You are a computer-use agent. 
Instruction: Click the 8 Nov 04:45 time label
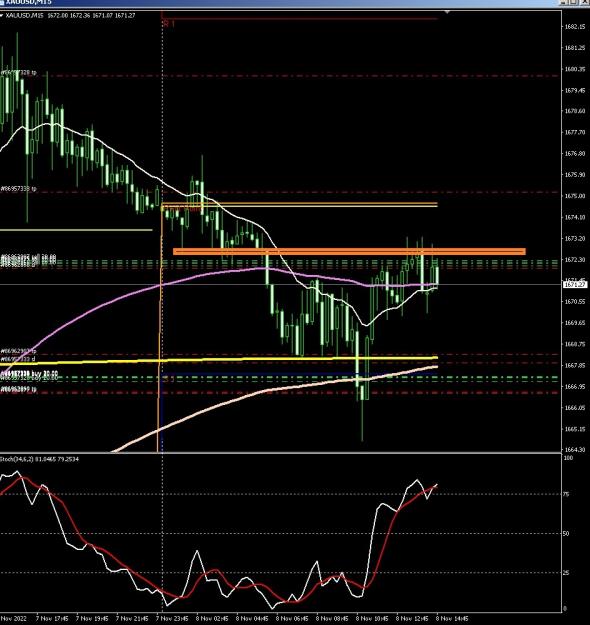click(252, 619)
